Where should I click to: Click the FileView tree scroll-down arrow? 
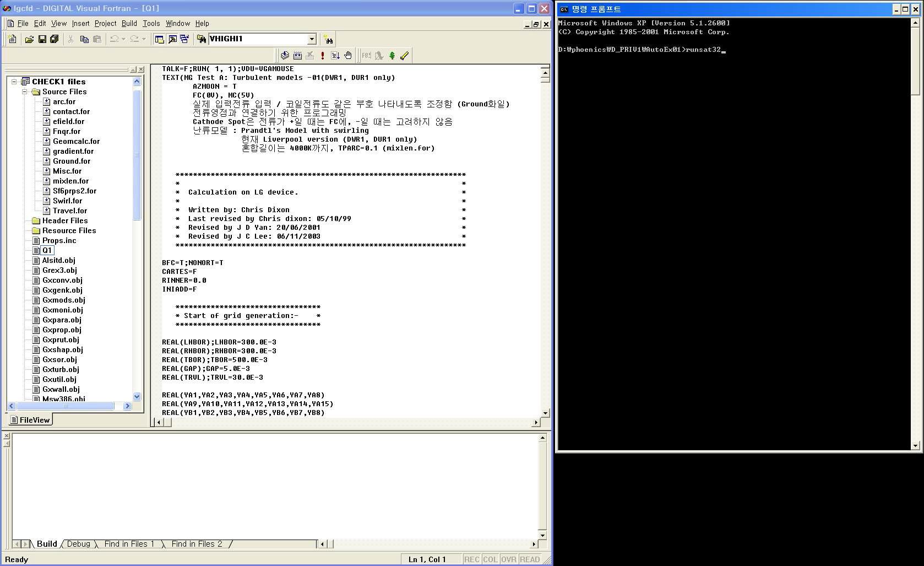[x=137, y=396]
